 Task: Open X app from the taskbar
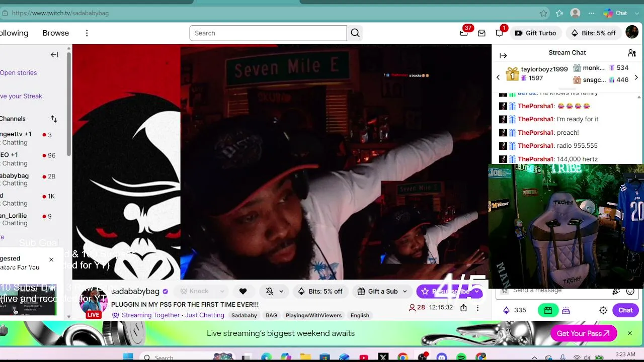click(x=383, y=357)
